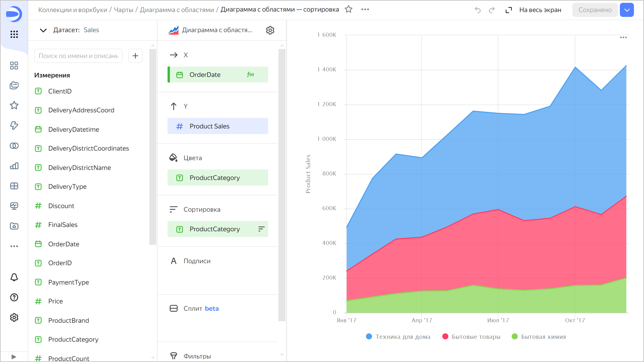Click the redo arrow icon
This screenshot has width=644, height=362.
(492, 10)
